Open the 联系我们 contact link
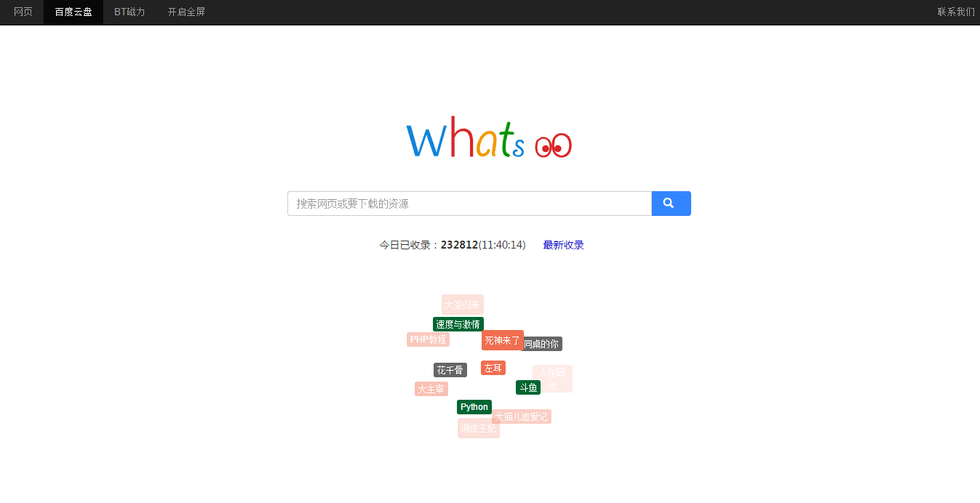This screenshot has width=980, height=503. (955, 12)
